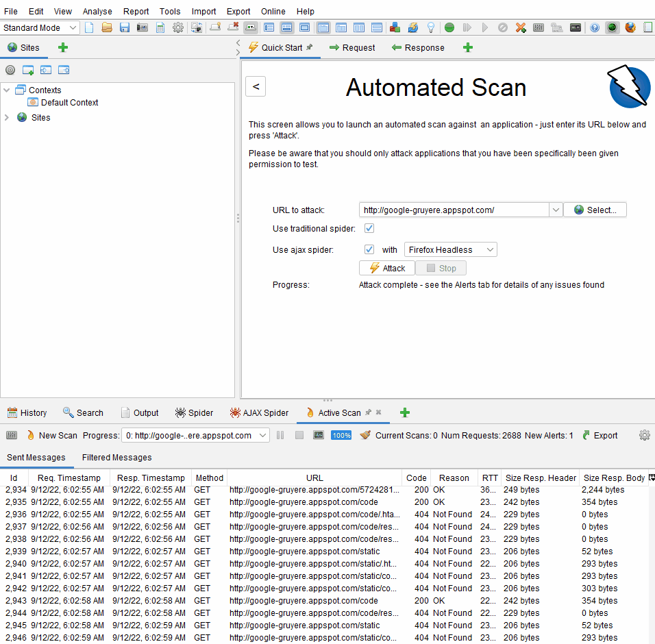This screenshot has width=655, height=644.
Task: Open the Filtered Messages tab
Action: tap(116, 458)
